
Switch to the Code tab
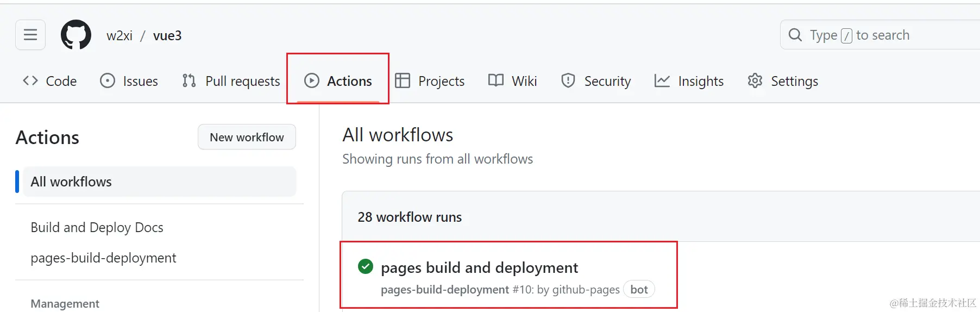(x=50, y=81)
